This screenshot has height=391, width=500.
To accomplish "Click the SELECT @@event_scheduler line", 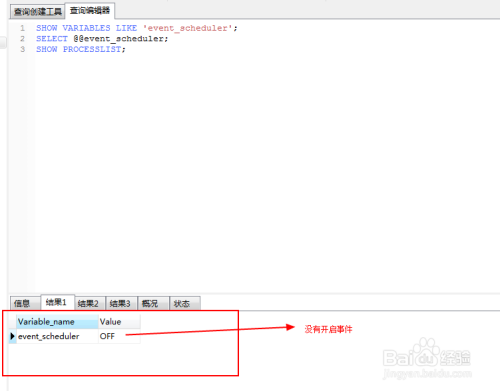I will (102, 39).
